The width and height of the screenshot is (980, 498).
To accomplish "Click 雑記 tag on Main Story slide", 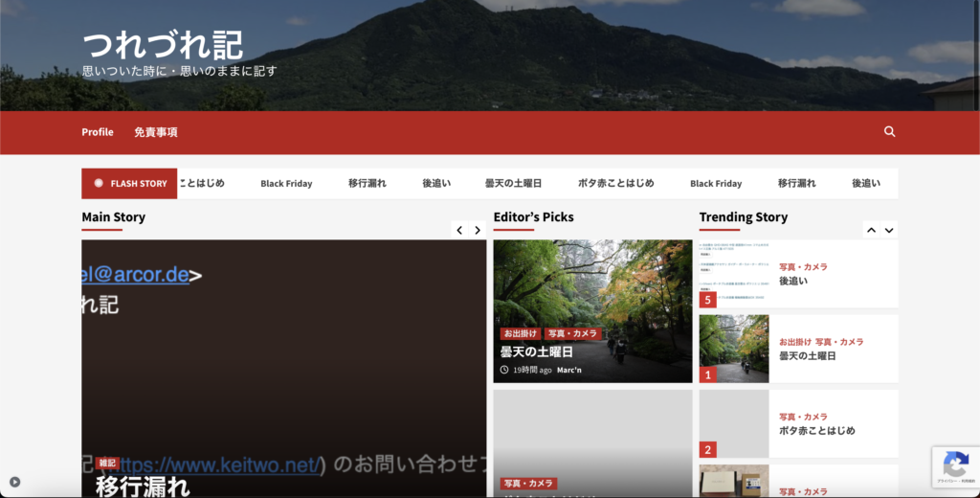I will tap(107, 463).
